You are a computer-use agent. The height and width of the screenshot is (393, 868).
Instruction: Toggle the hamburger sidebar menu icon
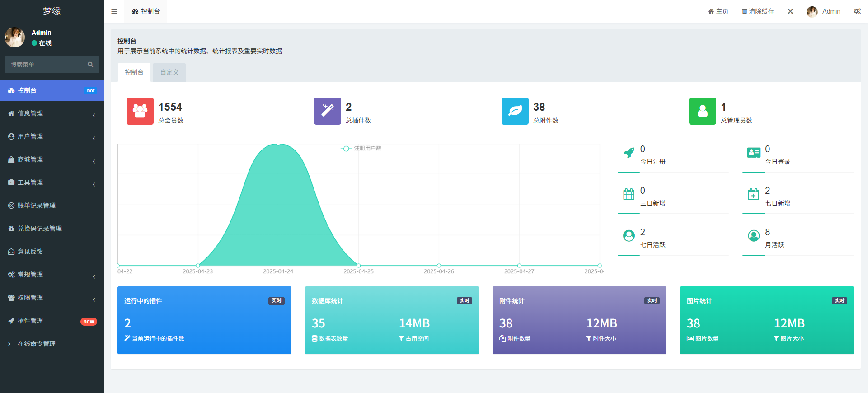(114, 11)
